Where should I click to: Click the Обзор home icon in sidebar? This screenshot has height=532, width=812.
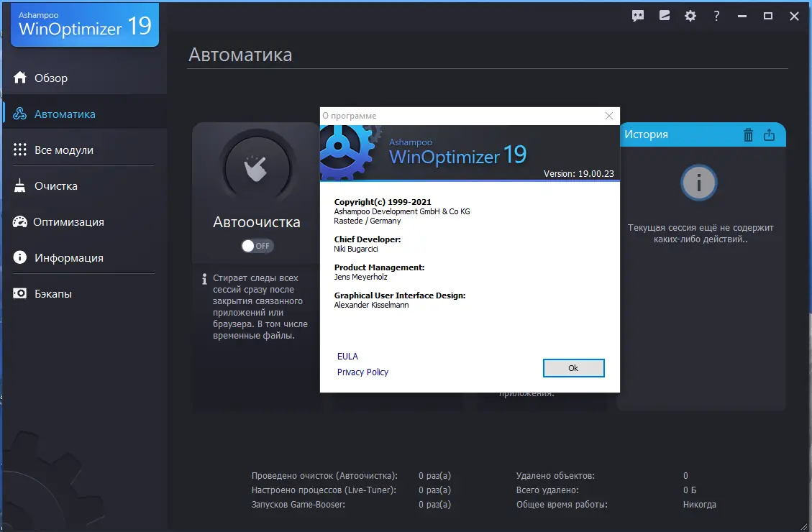click(x=19, y=78)
